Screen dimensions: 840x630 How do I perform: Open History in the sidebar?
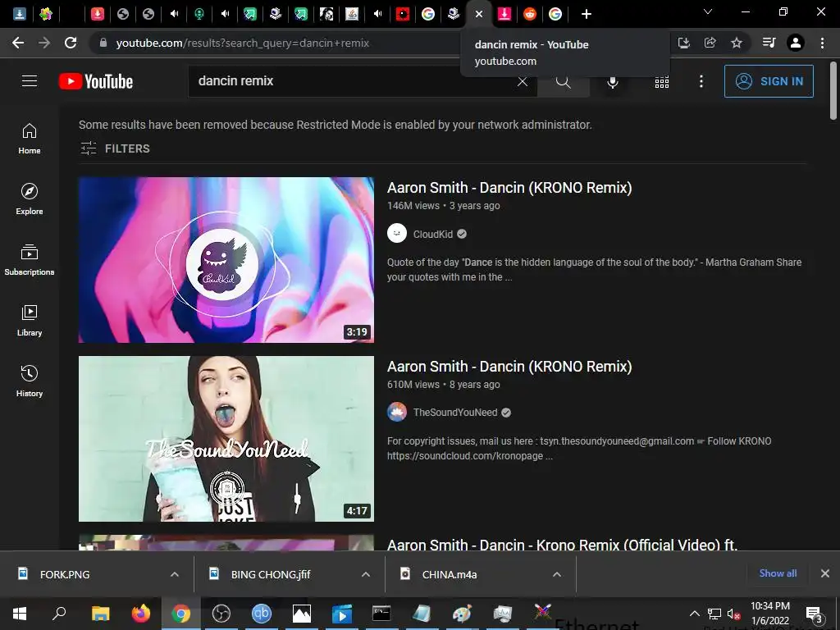tap(30, 381)
